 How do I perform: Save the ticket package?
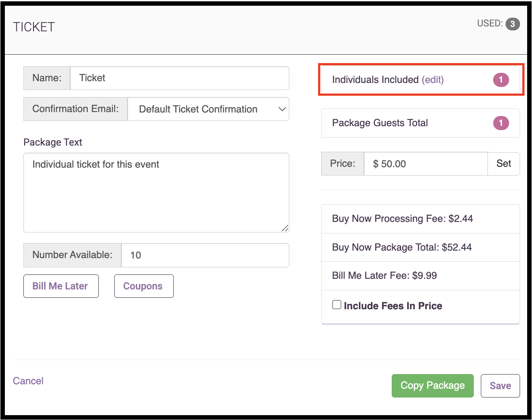click(500, 386)
